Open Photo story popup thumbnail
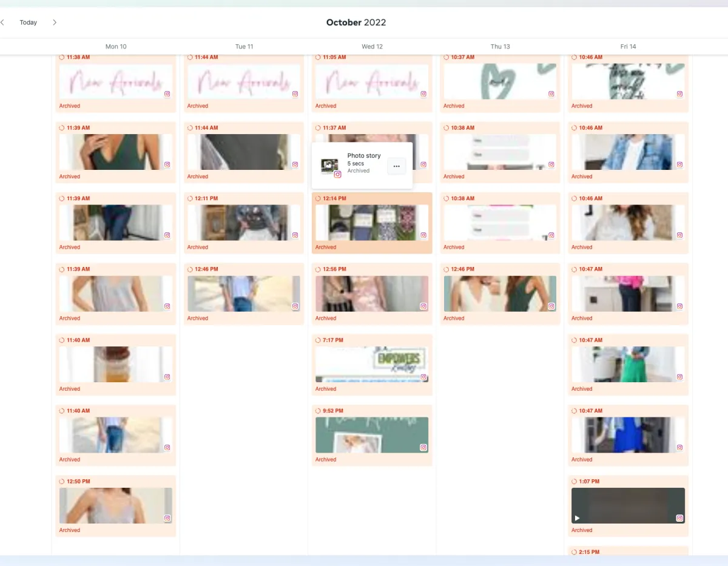Screen dimensions: 728x566 [329, 165]
